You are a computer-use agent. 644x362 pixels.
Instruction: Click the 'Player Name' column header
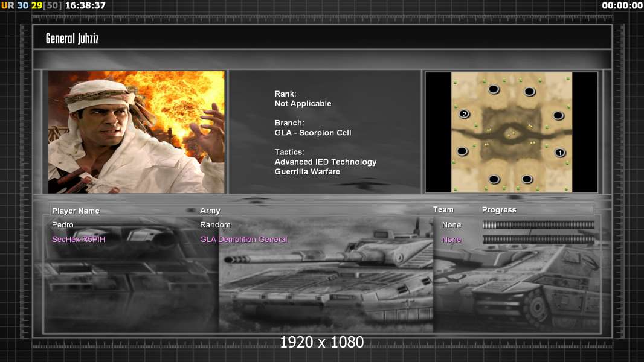click(x=76, y=211)
